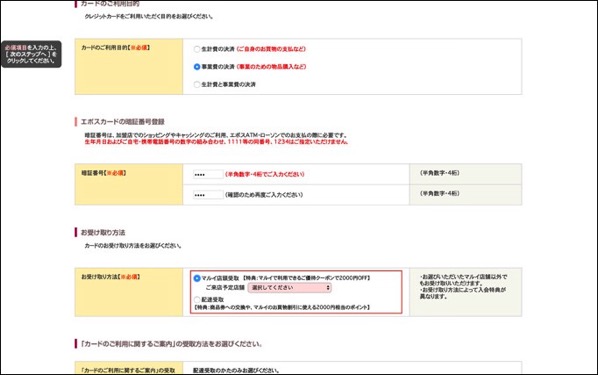
Task: Click the 必須項目を入力の上 side tooltip
Action: click(31, 54)
